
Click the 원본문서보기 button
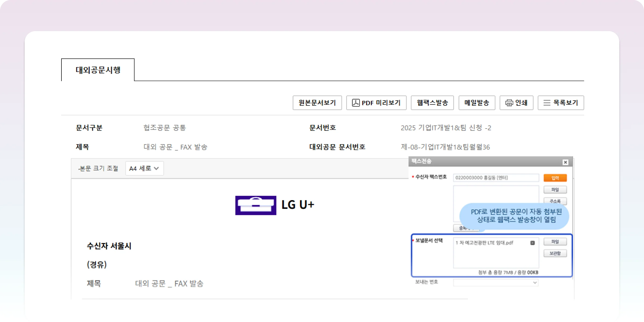click(317, 103)
